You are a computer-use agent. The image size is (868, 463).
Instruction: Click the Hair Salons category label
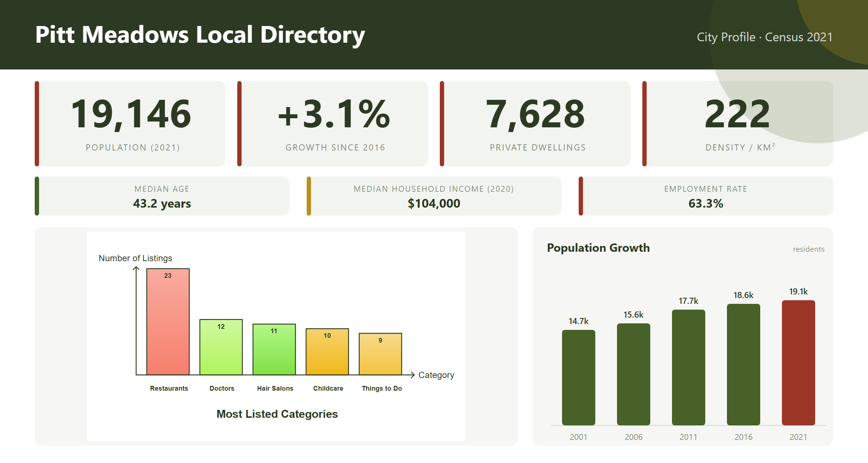pos(275,388)
